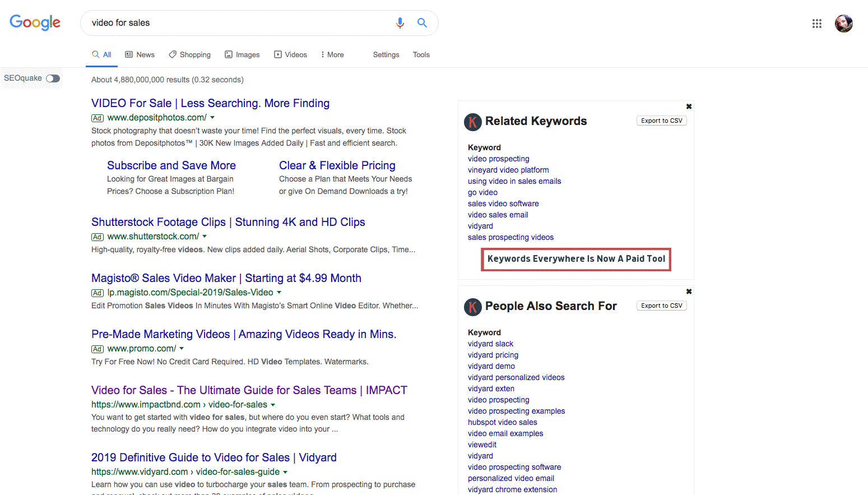Screen dimensions: 868x495
Task: Click the Keywords Everywhere logo beside Related Keywords
Action: click(473, 122)
